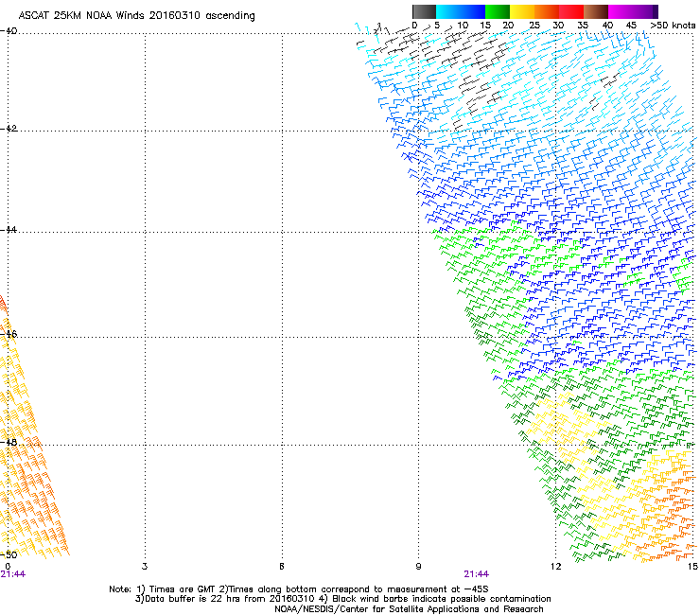Click the longitude label 3
This screenshot has height=615, width=700.
coord(145,567)
